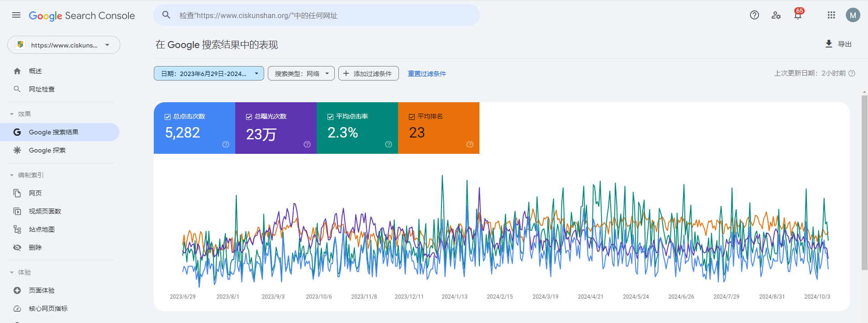Uncheck the 平均排名 checkbox
The height and width of the screenshot is (323, 868).
point(412,117)
